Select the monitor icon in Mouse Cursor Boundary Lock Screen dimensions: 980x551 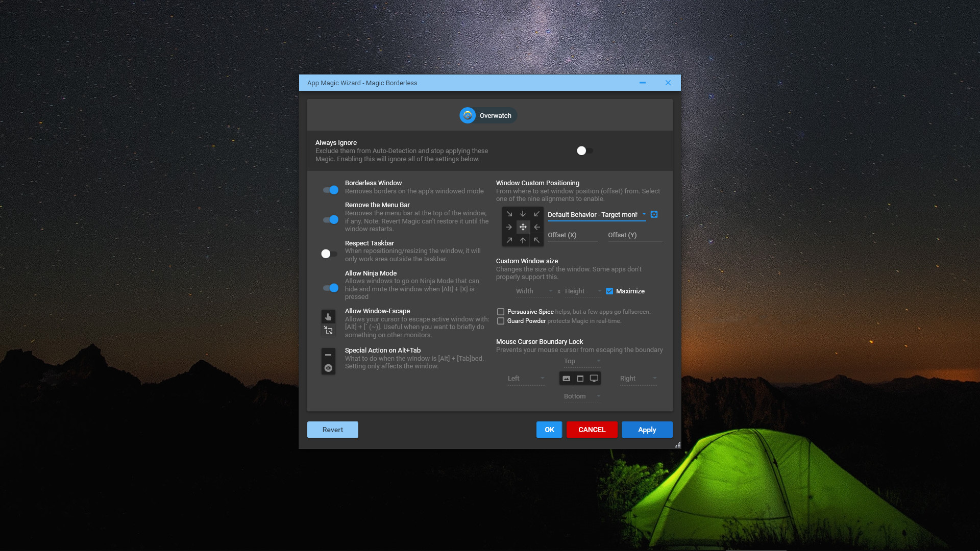(594, 378)
